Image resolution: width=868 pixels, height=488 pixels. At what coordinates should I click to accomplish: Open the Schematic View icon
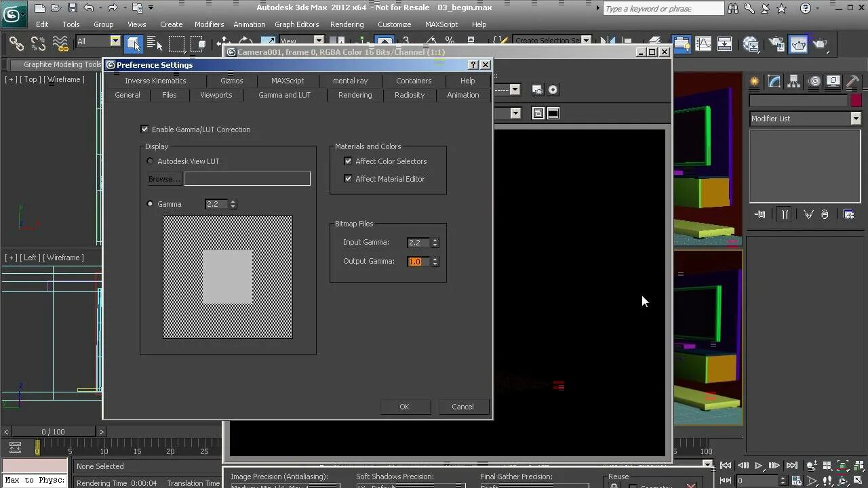(x=724, y=44)
